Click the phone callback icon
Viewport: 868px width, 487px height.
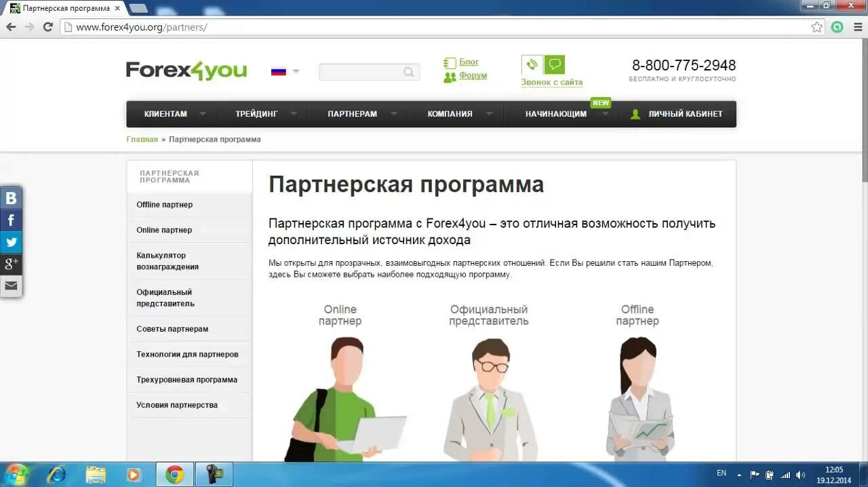click(x=532, y=64)
